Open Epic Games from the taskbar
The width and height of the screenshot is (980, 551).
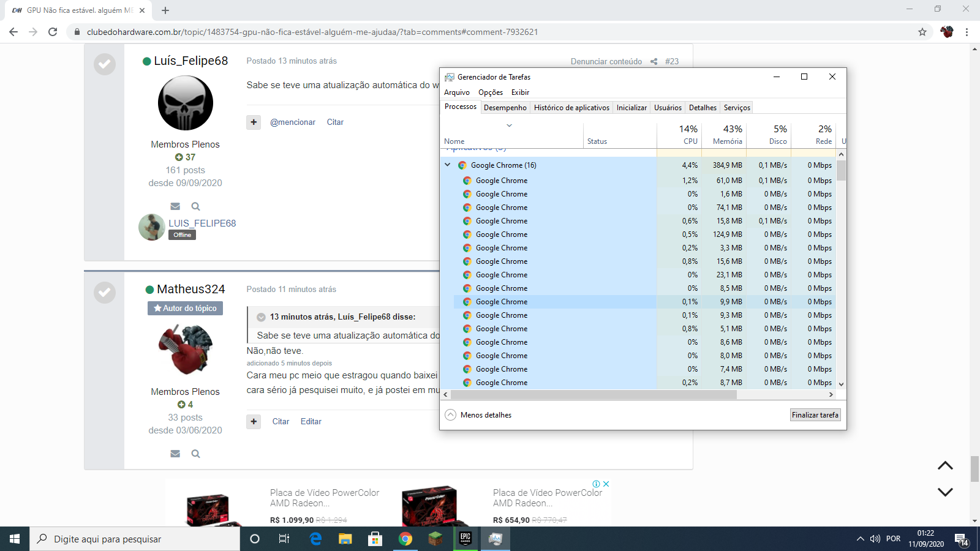[466, 539]
